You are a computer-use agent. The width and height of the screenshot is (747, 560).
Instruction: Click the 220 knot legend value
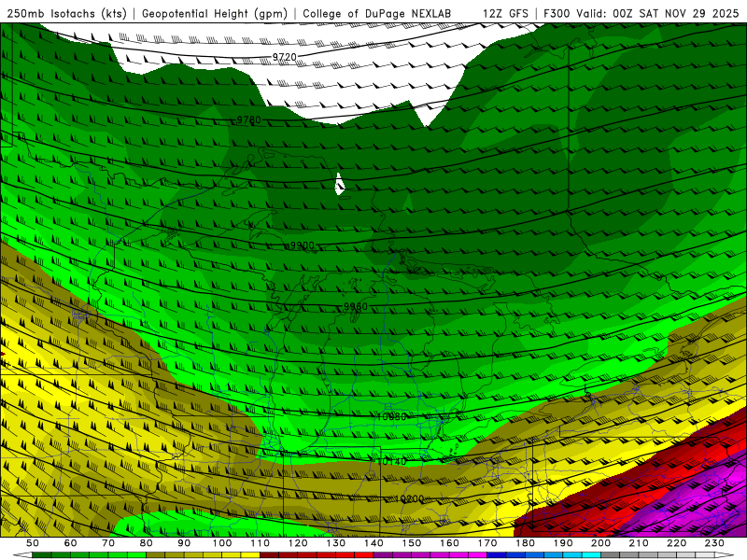[x=676, y=543]
